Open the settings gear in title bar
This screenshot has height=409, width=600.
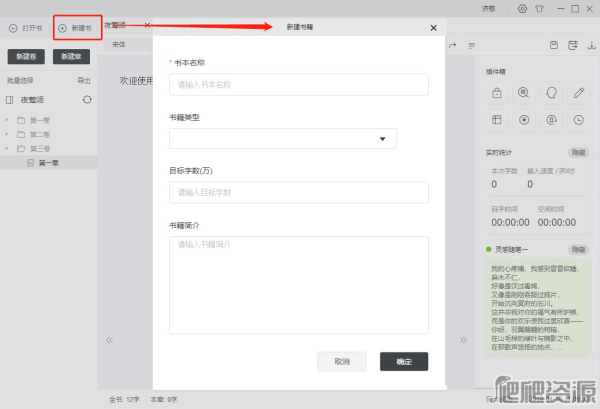tap(522, 8)
